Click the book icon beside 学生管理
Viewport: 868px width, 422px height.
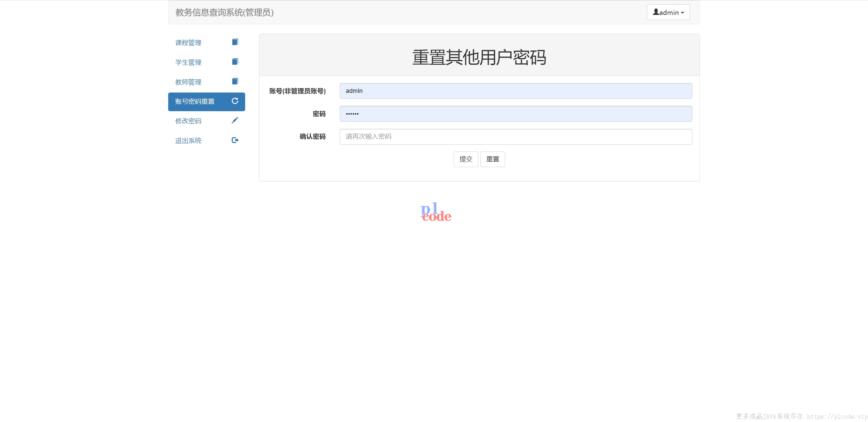[235, 62]
